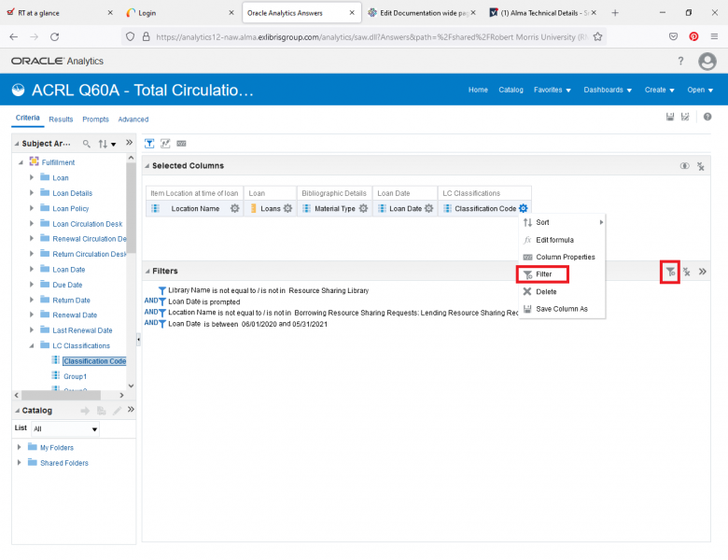Open the Favorites dropdown menu
The height and width of the screenshot is (560, 728).
[552, 91]
